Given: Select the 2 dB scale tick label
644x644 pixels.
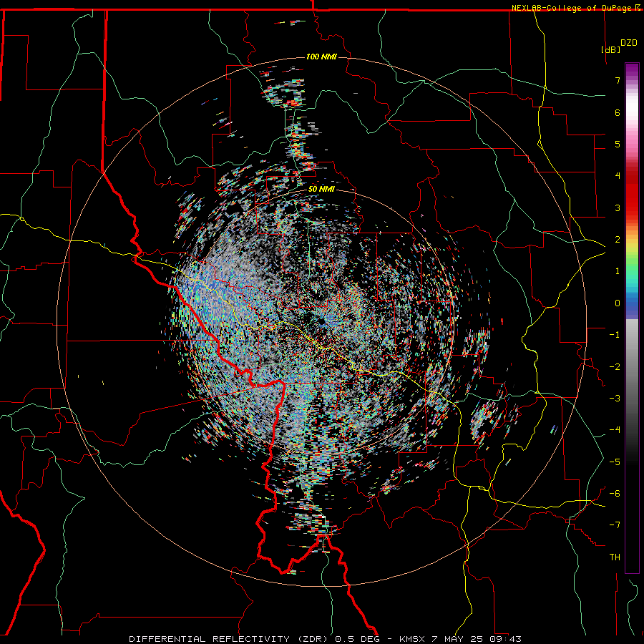Looking at the screenshot, I should point(618,240).
